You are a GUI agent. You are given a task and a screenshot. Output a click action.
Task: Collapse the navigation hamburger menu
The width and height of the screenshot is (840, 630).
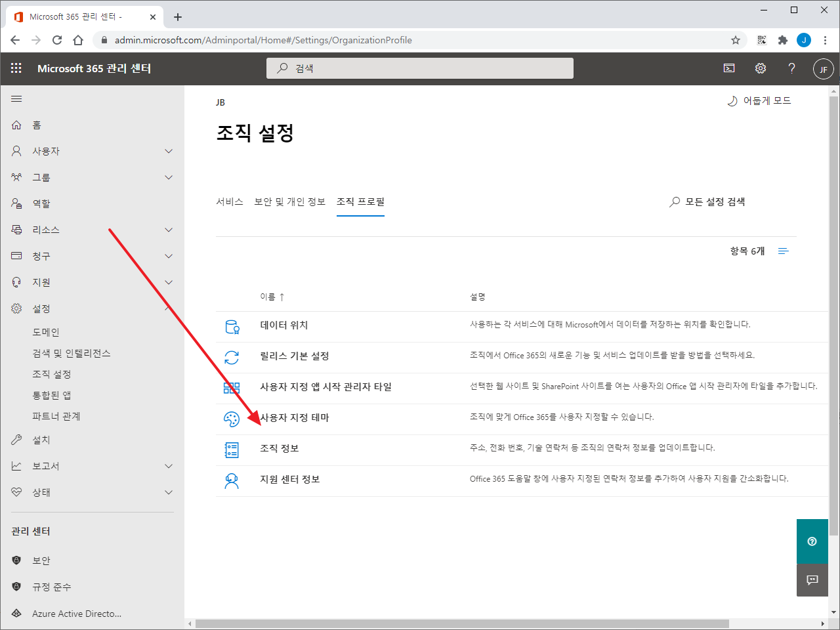[16, 99]
